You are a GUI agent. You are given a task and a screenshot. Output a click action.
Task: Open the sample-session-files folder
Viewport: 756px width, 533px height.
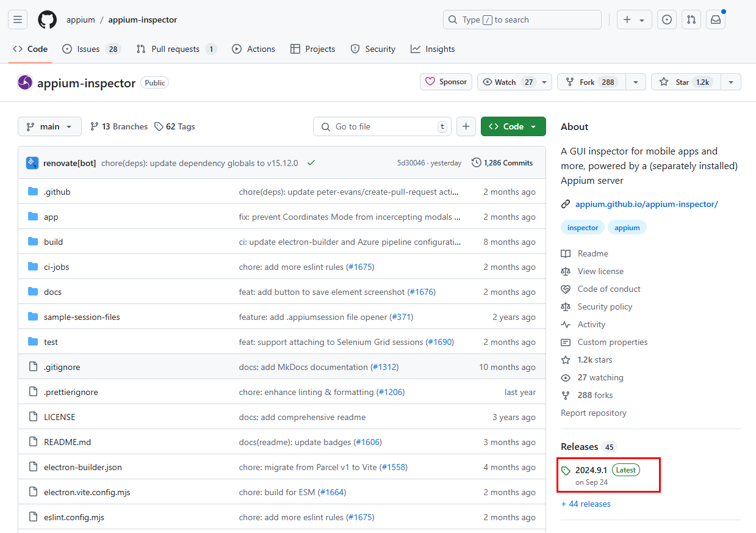click(82, 317)
